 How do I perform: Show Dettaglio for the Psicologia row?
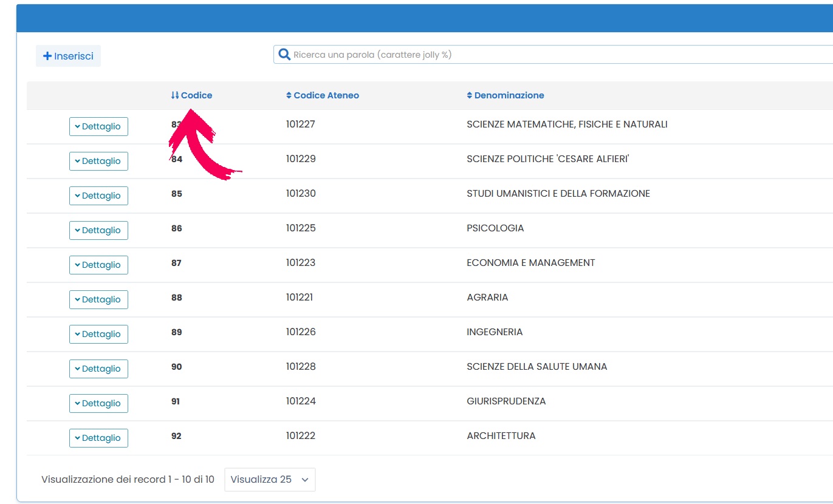point(98,230)
